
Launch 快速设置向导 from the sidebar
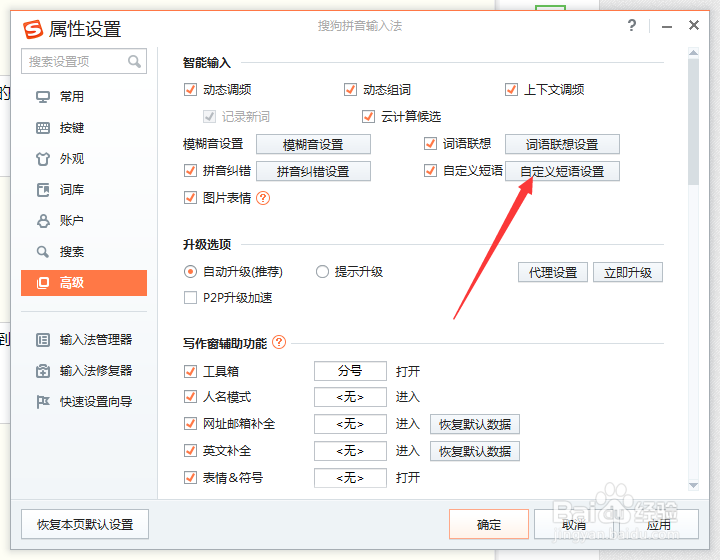(84, 402)
